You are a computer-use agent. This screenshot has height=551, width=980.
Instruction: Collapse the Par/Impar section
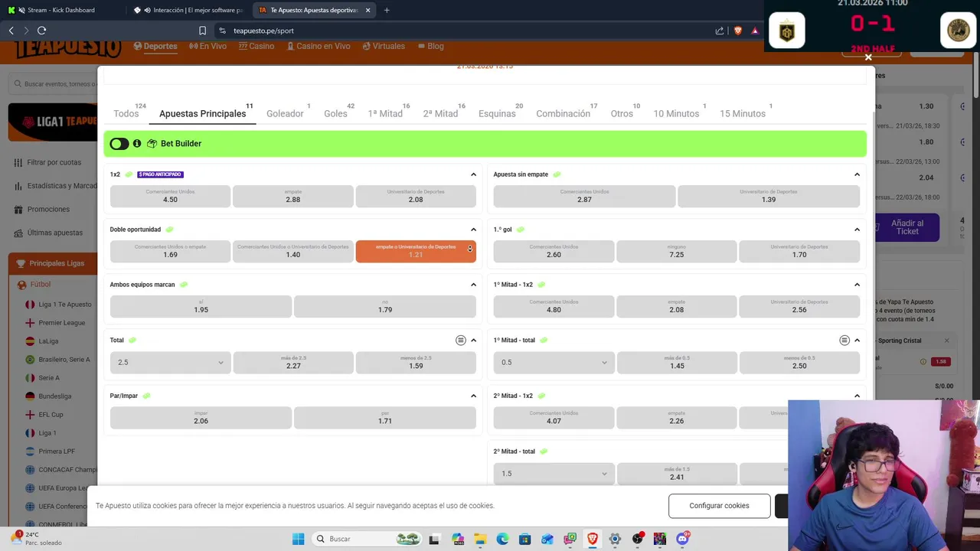click(473, 396)
